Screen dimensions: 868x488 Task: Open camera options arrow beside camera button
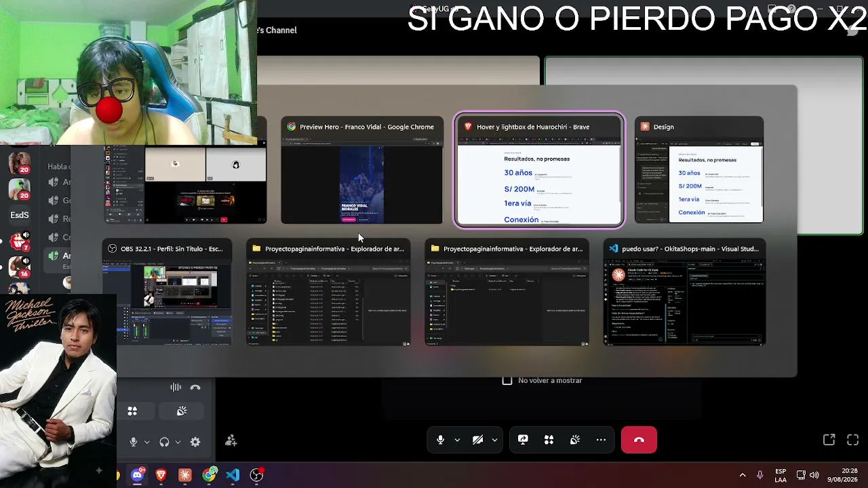coord(494,440)
